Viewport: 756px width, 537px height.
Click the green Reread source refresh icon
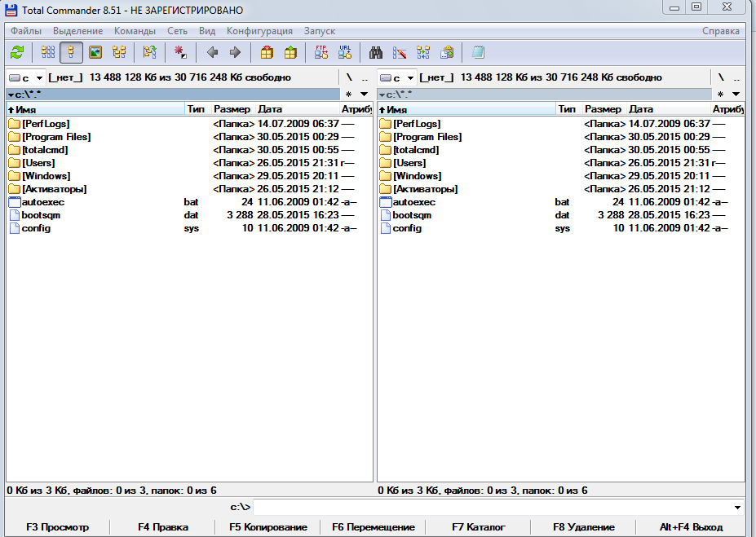tap(17, 52)
